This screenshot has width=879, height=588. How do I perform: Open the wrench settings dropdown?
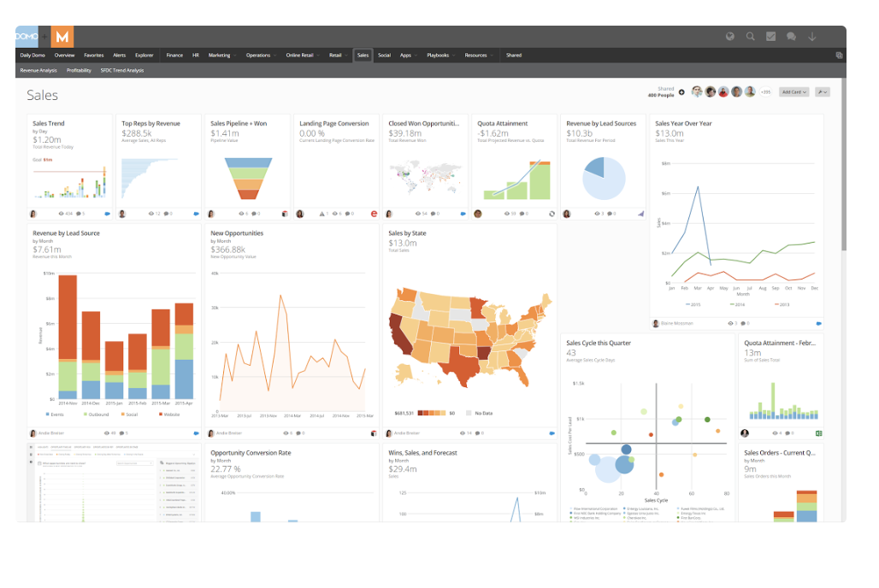823,92
